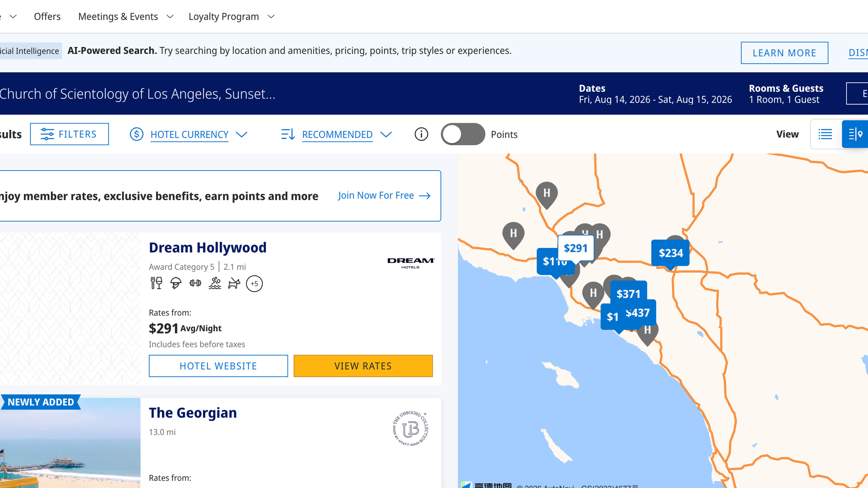
Task: Show the +5 additional amenities
Action: [254, 284]
